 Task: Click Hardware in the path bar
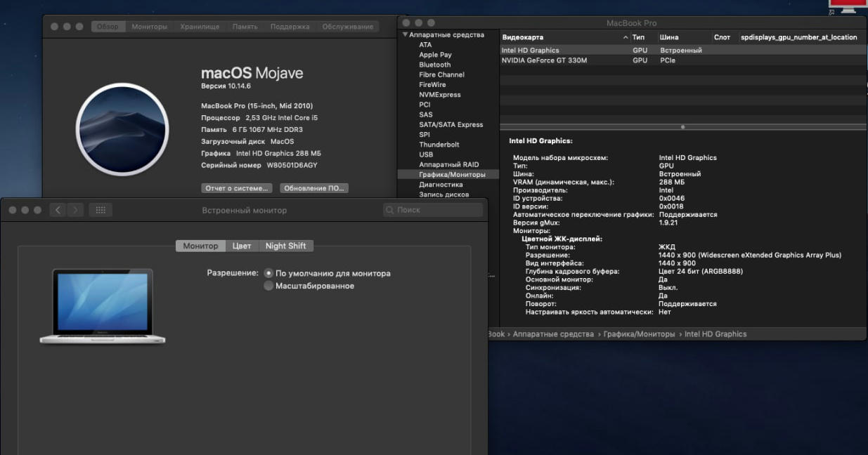[x=553, y=334]
